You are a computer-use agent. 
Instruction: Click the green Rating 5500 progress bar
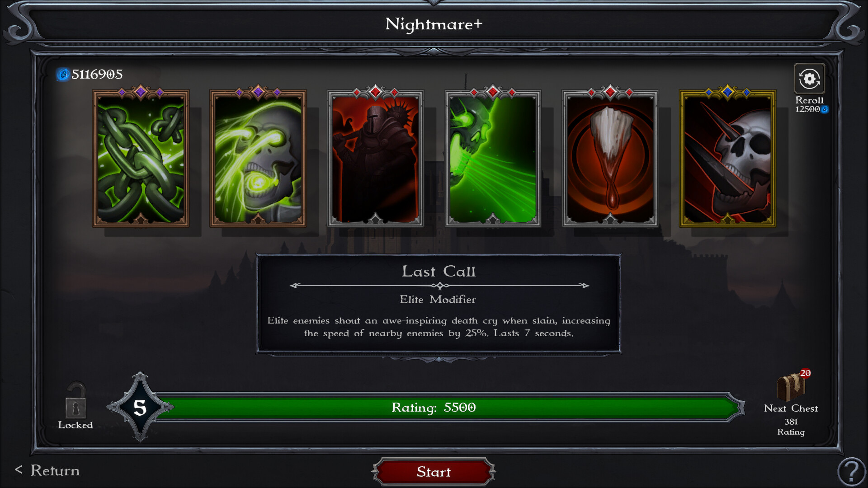click(448, 407)
